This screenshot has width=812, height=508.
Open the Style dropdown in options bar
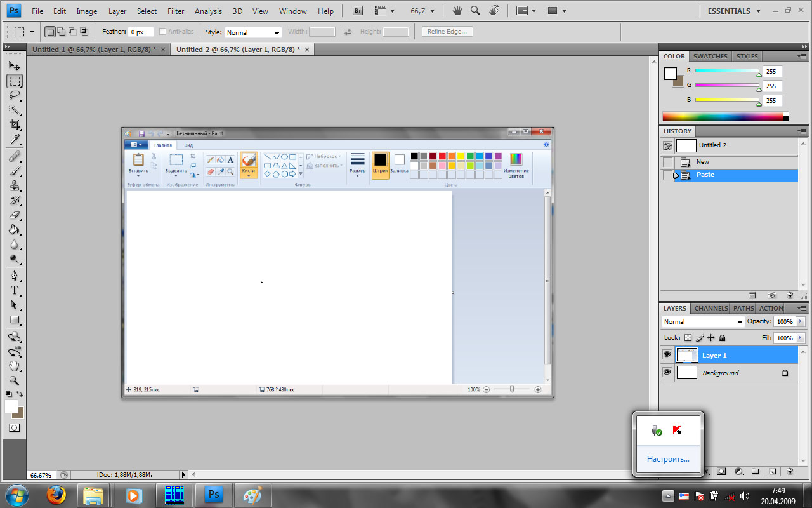coord(253,32)
